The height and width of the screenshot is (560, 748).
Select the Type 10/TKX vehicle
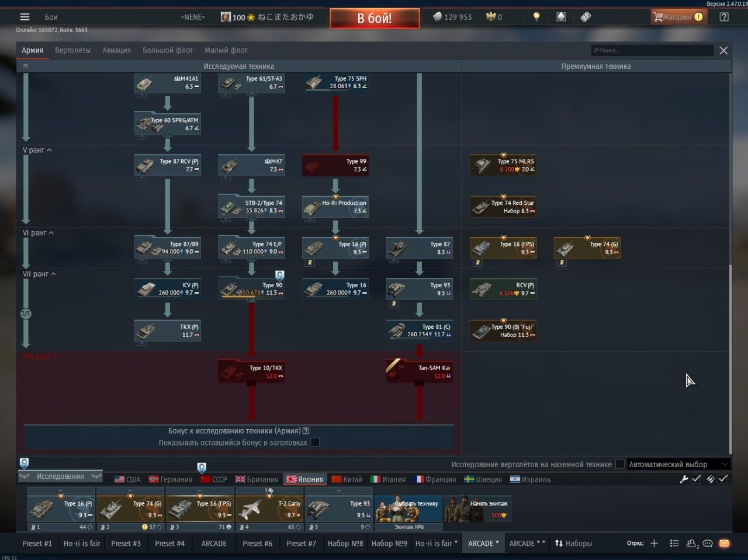[251, 371]
